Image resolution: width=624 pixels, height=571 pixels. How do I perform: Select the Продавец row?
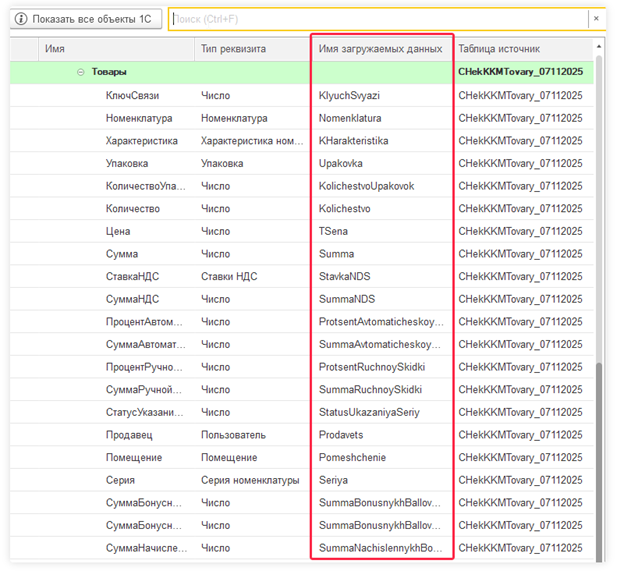point(128,435)
